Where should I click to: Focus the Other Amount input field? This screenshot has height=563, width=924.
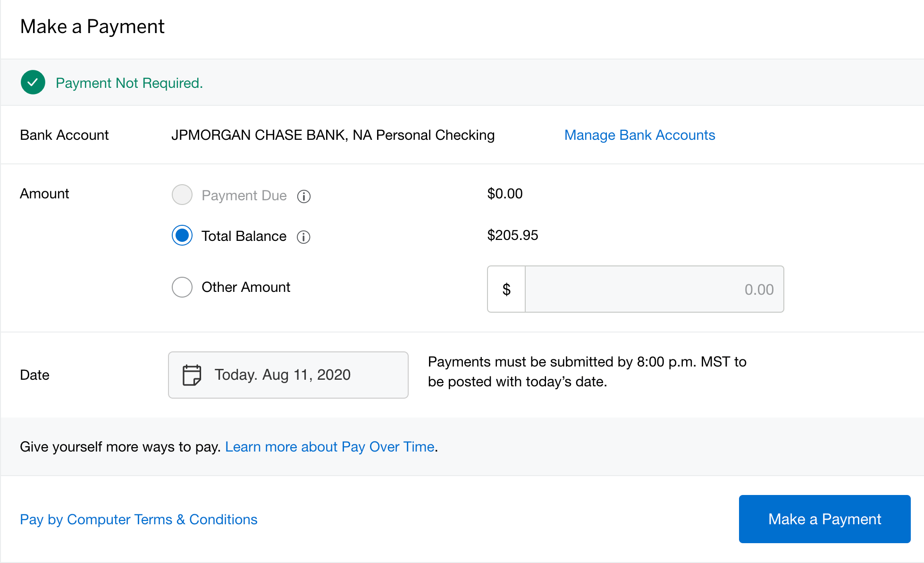[x=654, y=289]
